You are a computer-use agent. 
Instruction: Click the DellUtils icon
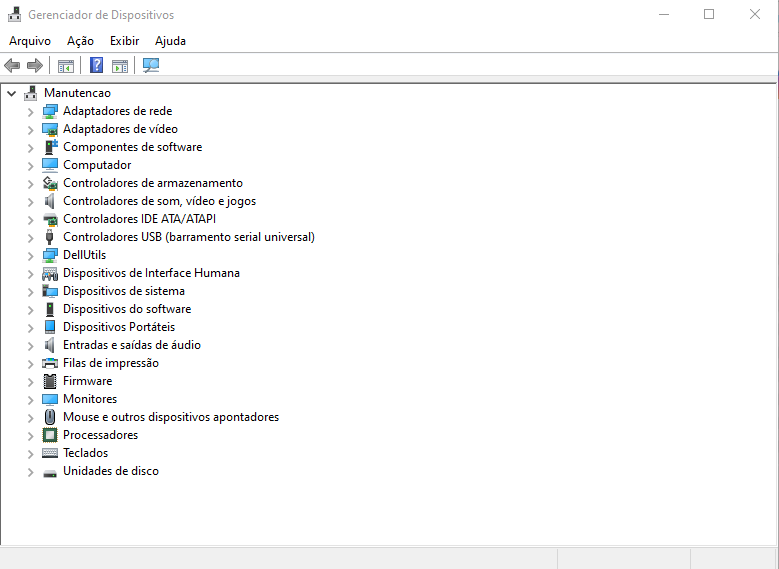[50, 255]
